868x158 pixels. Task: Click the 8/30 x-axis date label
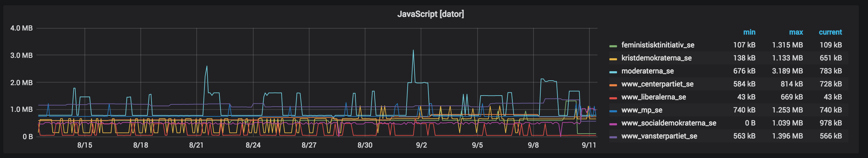click(365, 146)
